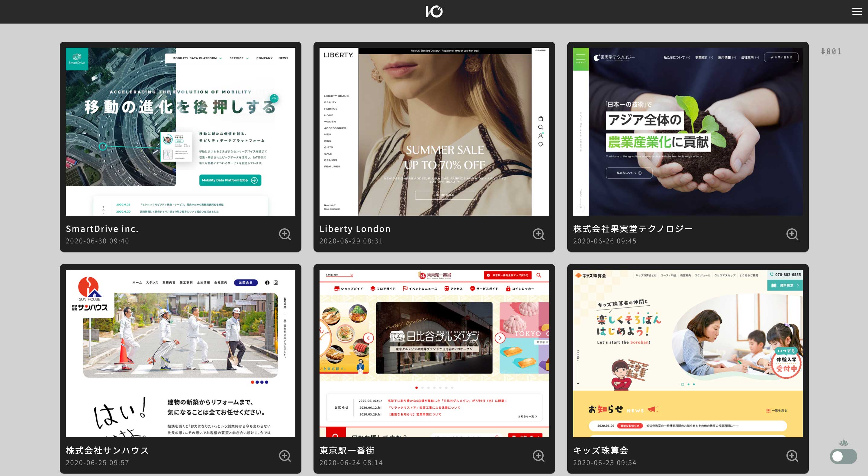This screenshot has height=476, width=868.
Task: Zoom into キッズ珠算会 card
Action: 792,456
